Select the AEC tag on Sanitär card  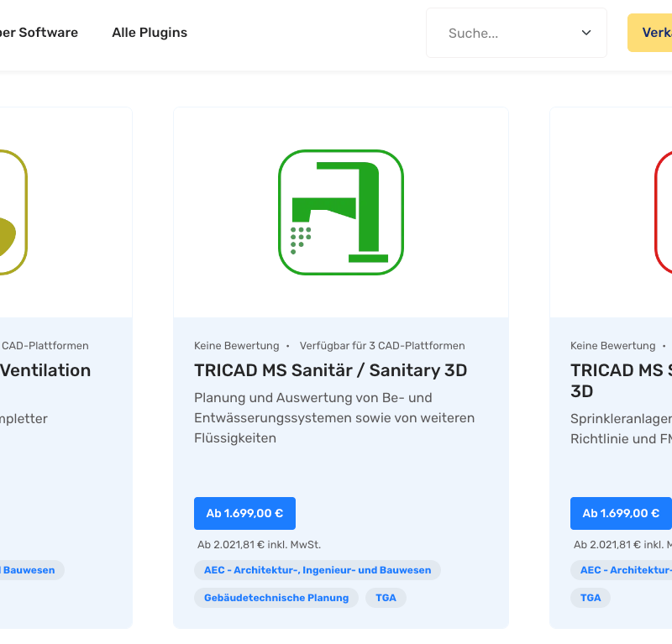(317, 570)
